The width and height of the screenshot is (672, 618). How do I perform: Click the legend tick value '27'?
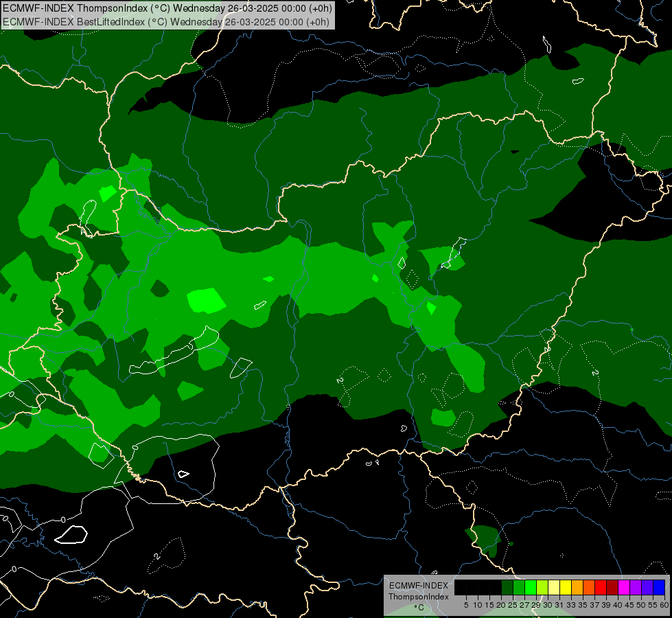(525, 605)
